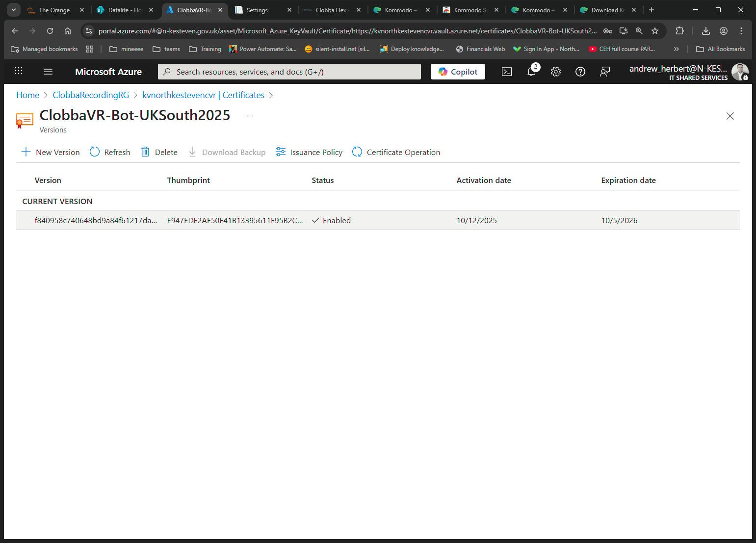Open account menu for andrew_herbert
This screenshot has height=543, width=756.
click(688, 72)
